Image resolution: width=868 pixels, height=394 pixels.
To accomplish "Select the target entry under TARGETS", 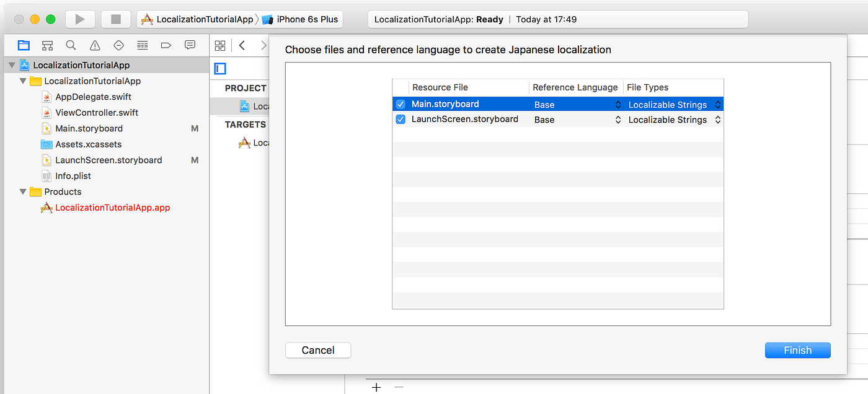I will pos(253,142).
